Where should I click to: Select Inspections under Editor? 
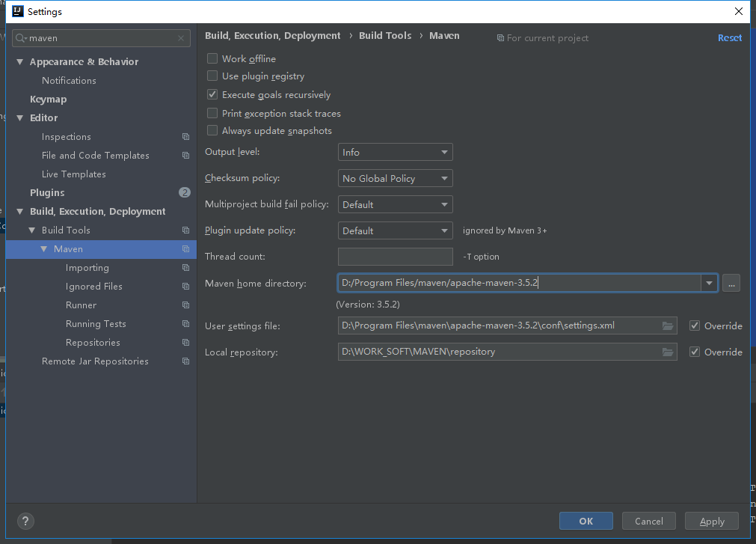66,137
